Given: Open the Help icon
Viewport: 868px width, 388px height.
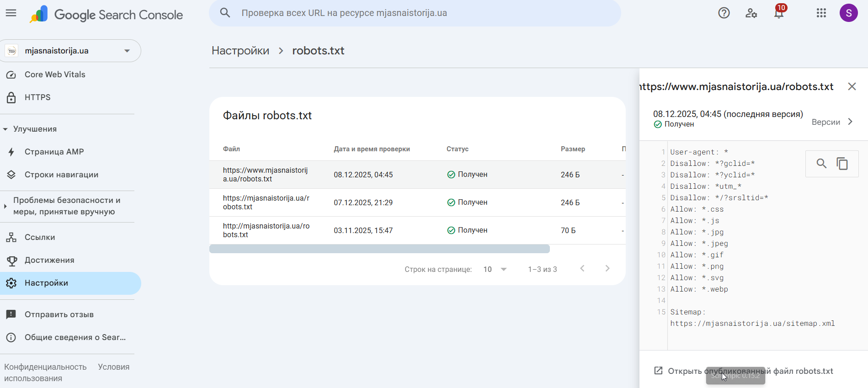Looking at the screenshot, I should point(724,13).
